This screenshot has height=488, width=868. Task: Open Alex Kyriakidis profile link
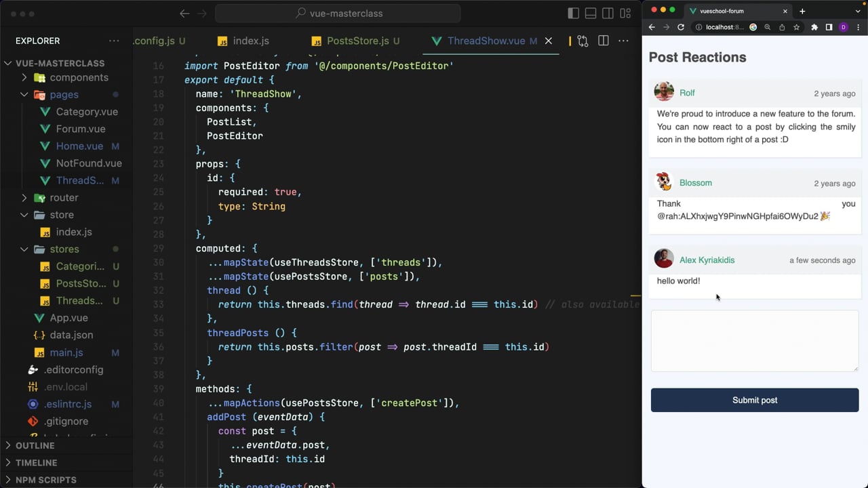(707, 260)
